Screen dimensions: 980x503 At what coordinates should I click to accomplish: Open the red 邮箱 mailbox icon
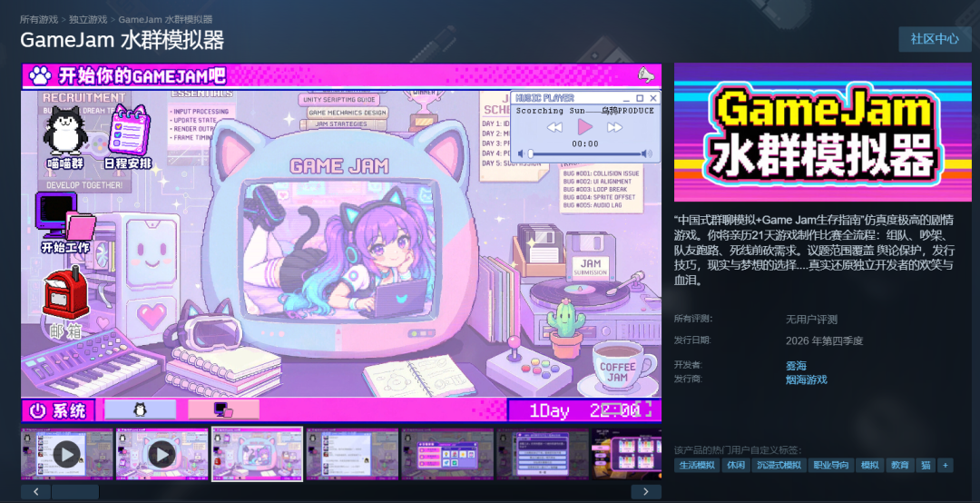(65, 302)
